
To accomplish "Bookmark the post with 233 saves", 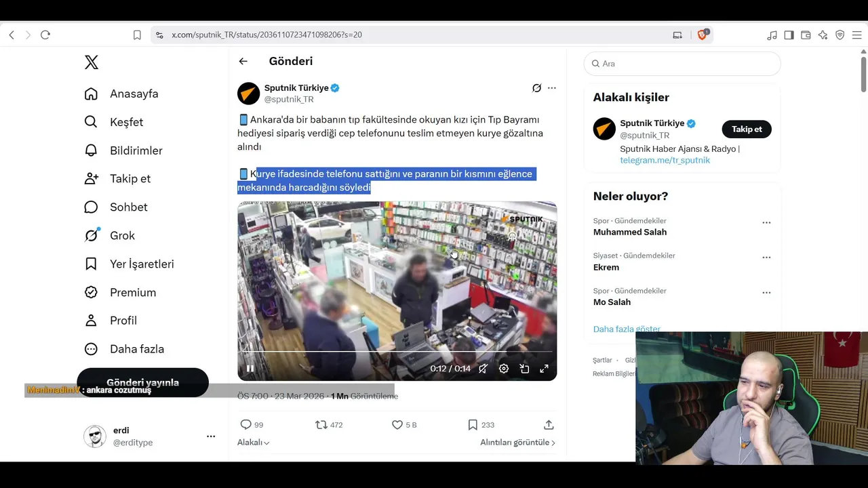I will click(x=481, y=424).
